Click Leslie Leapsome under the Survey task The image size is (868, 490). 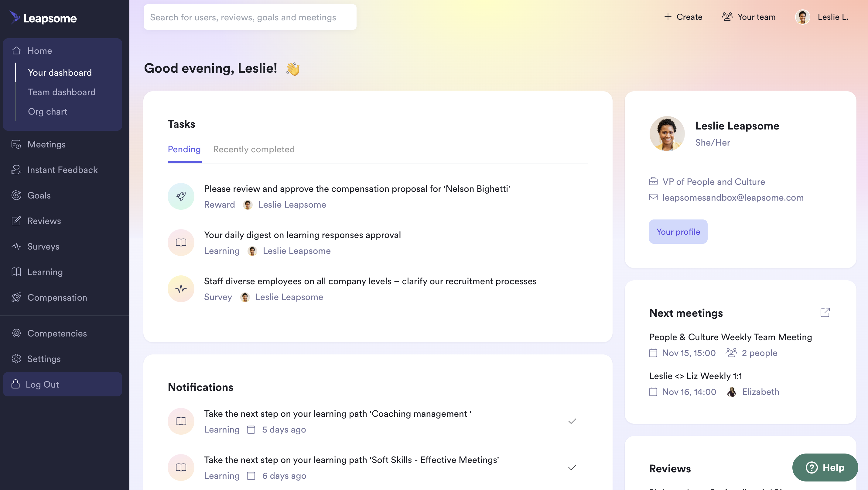289,297
